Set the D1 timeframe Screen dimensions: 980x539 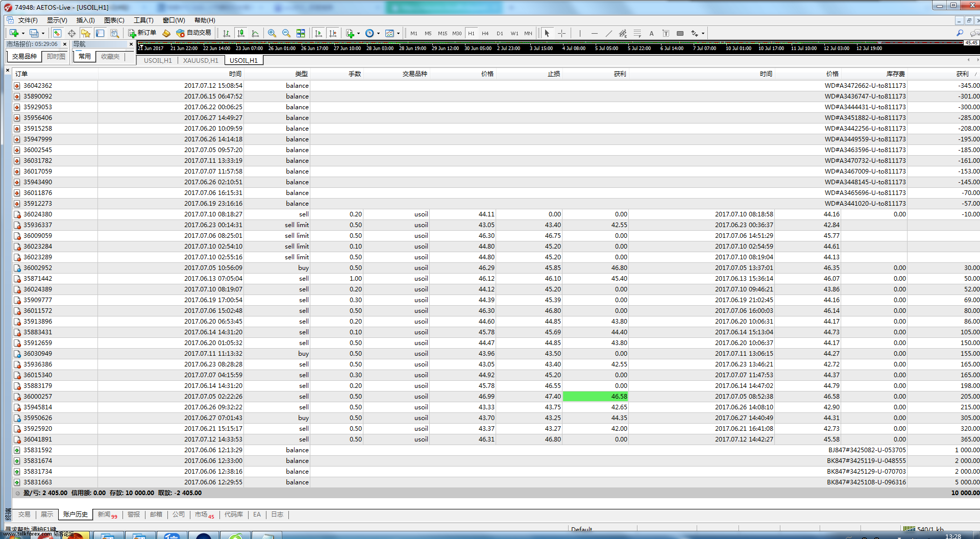click(500, 33)
